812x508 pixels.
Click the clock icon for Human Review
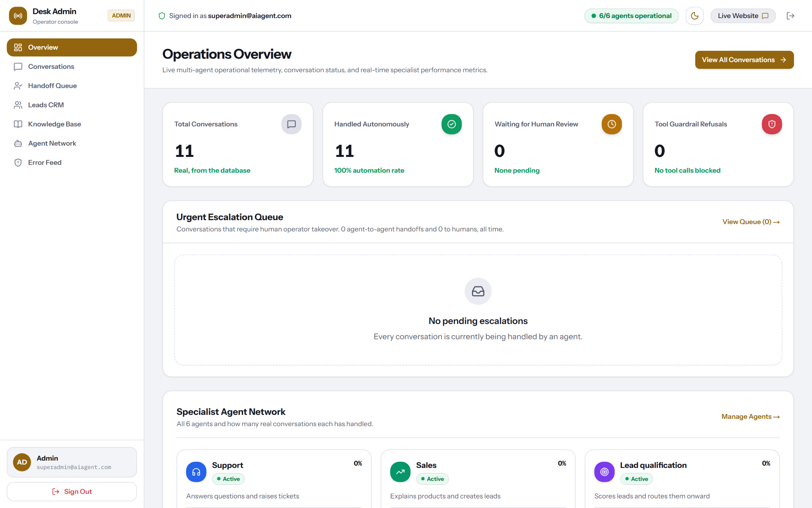(611, 124)
